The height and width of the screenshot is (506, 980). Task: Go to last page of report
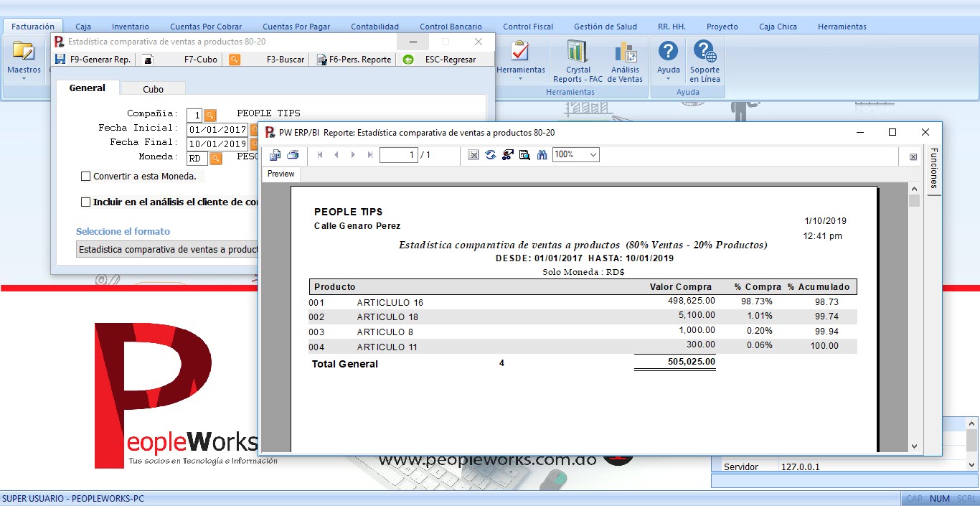(370, 154)
